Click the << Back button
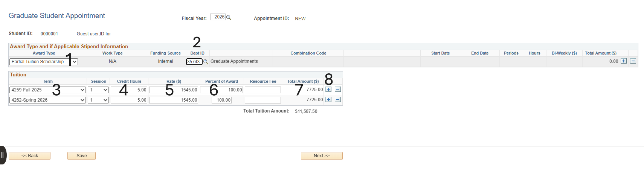 [x=30, y=156]
